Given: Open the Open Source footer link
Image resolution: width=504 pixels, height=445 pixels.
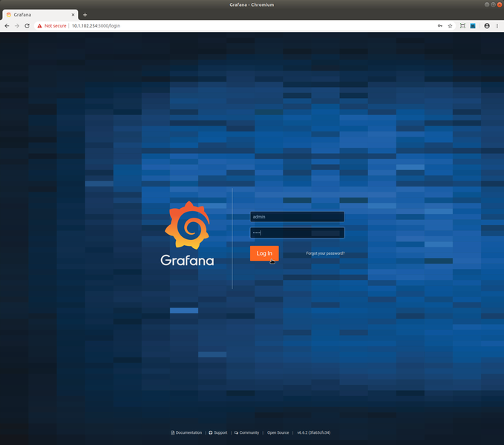Looking at the screenshot, I should coord(278,432).
